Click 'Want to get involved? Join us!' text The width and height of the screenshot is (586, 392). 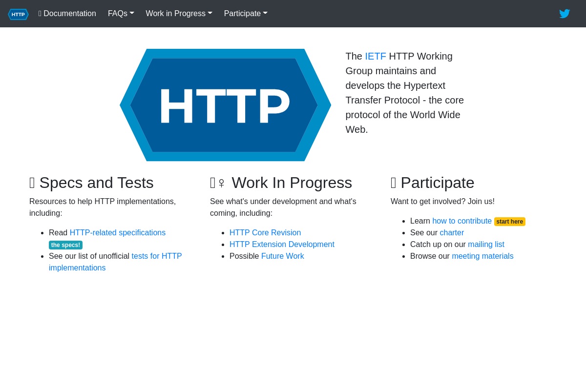442,202
